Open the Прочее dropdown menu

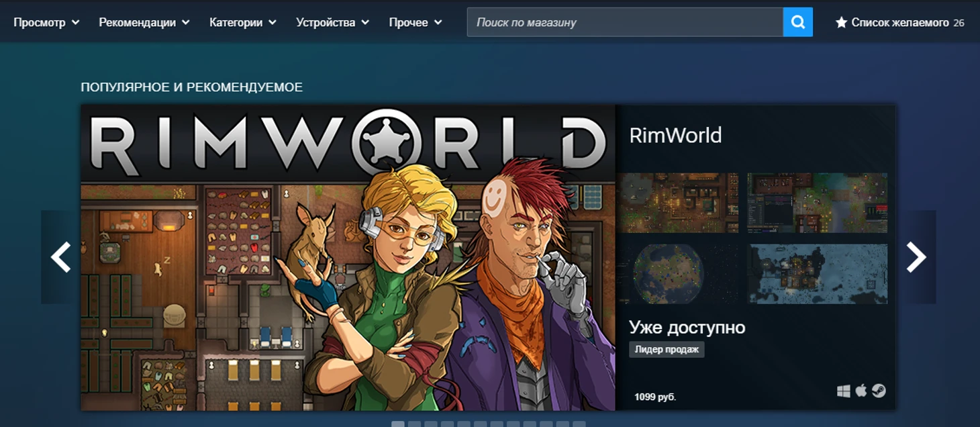coord(415,22)
